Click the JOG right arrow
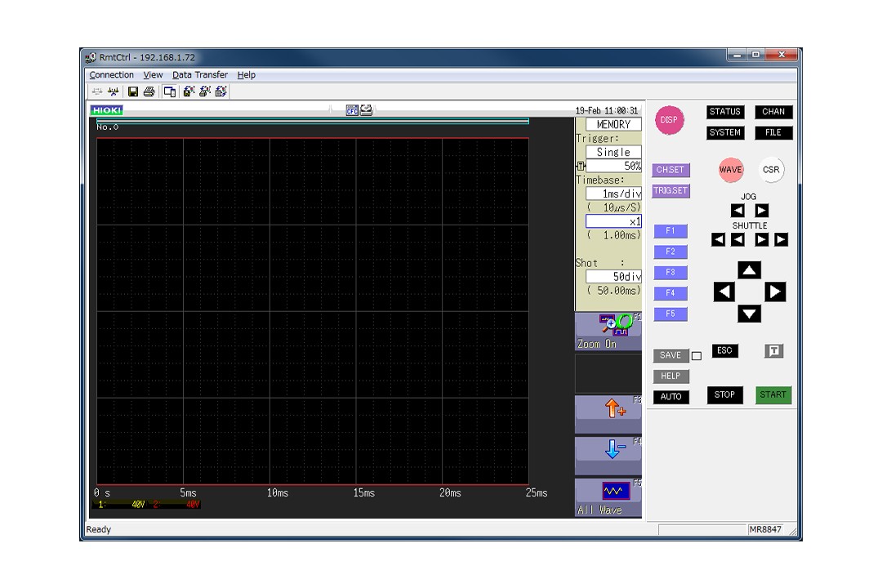 (762, 211)
